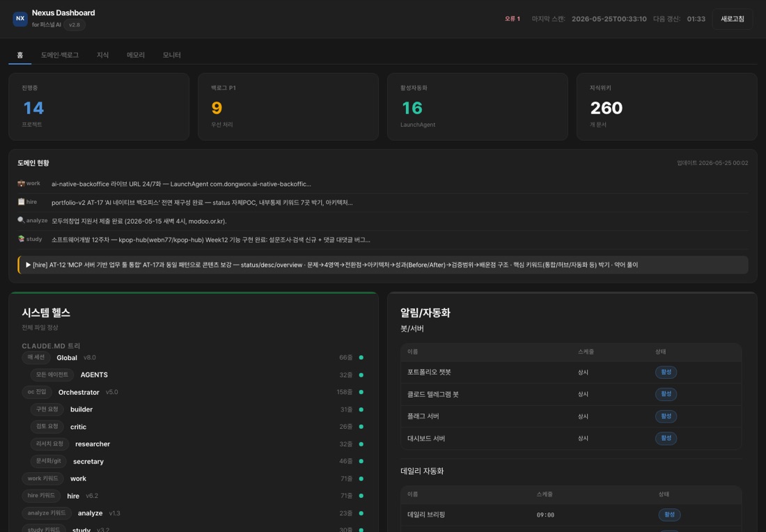Viewport: 766px width, 532px height.
Task: Click the analyze 키워드 tag
Action: coord(47,513)
